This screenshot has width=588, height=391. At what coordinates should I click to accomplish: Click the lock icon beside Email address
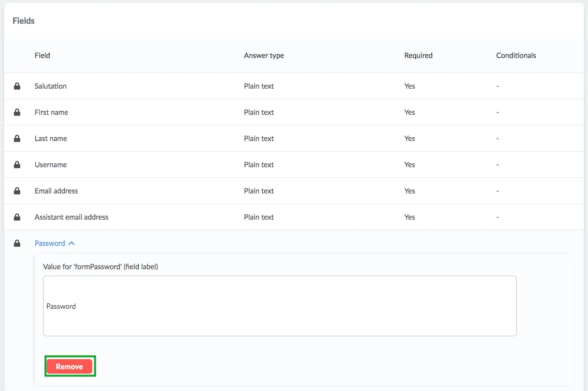click(17, 191)
